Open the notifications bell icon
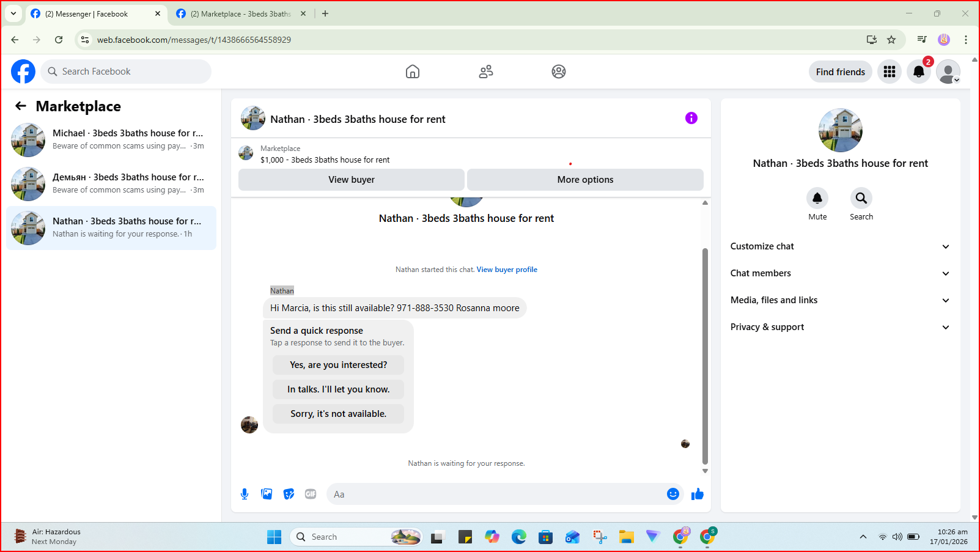The image size is (980, 552). 919,72
